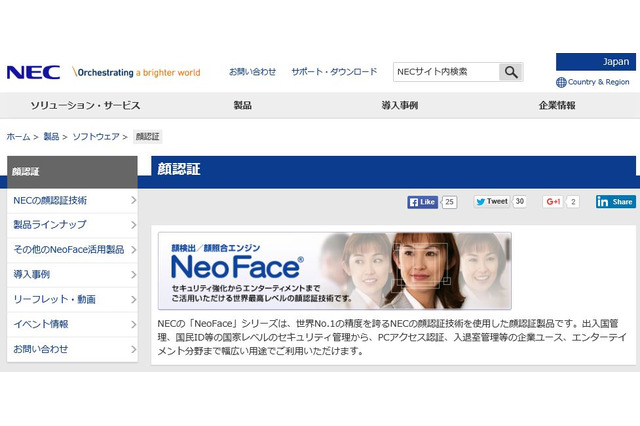Click chevron beside sidebar お問い合わせ

[x=133, y=349]
